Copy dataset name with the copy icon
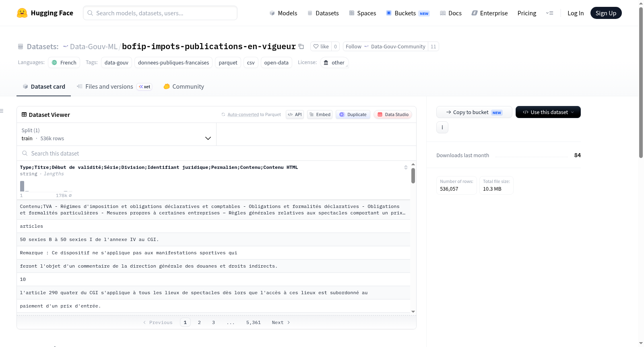This screenshot has width=644, height=347. click(301, 46)
